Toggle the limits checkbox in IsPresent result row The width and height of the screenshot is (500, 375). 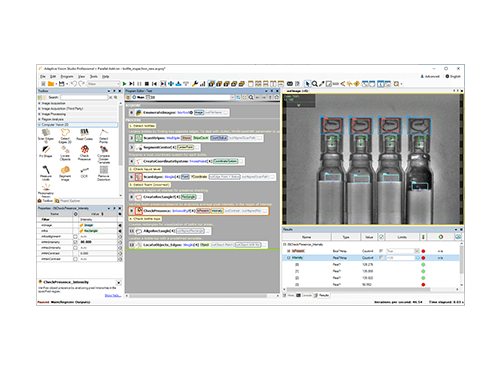click(381, 251)
